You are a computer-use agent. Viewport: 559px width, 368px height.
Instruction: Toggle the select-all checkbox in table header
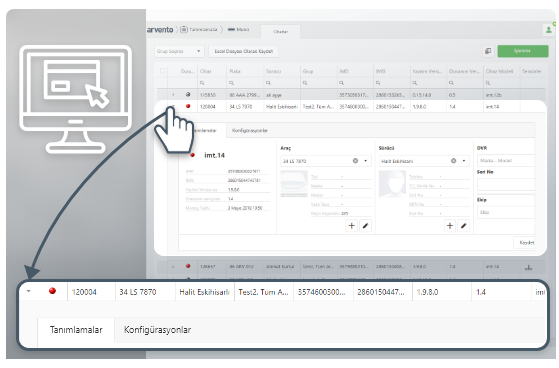(163, 71)
